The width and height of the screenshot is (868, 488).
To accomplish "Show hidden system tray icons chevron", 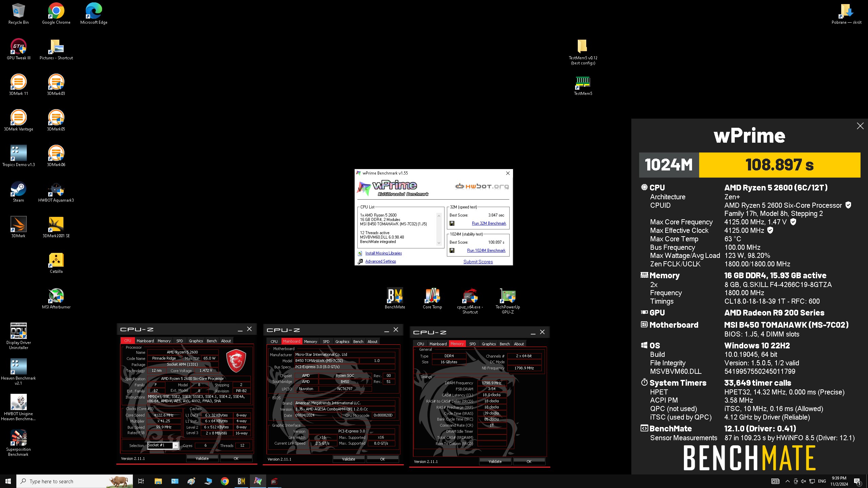I will [787, 481].
